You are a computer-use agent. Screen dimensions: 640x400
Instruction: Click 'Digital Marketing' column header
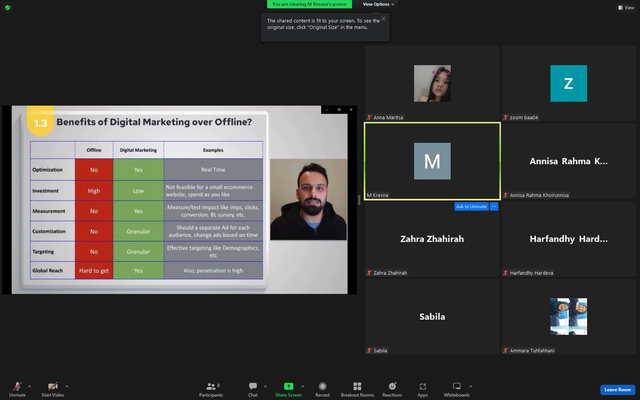coord(138,150)
